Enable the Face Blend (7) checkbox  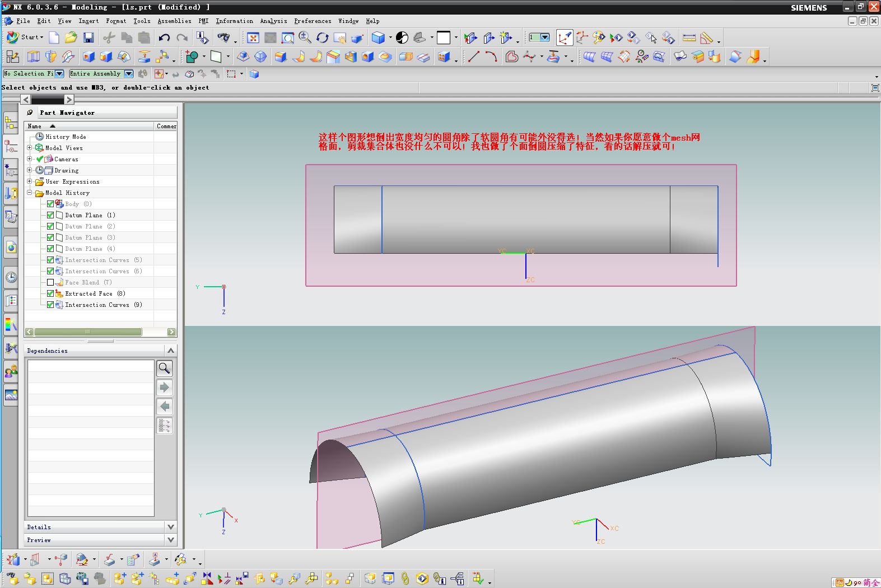point(50,282)
